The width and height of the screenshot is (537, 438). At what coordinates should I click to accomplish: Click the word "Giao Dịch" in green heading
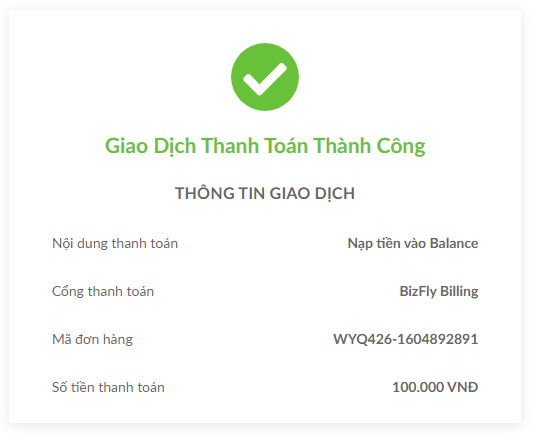(150, 146)
